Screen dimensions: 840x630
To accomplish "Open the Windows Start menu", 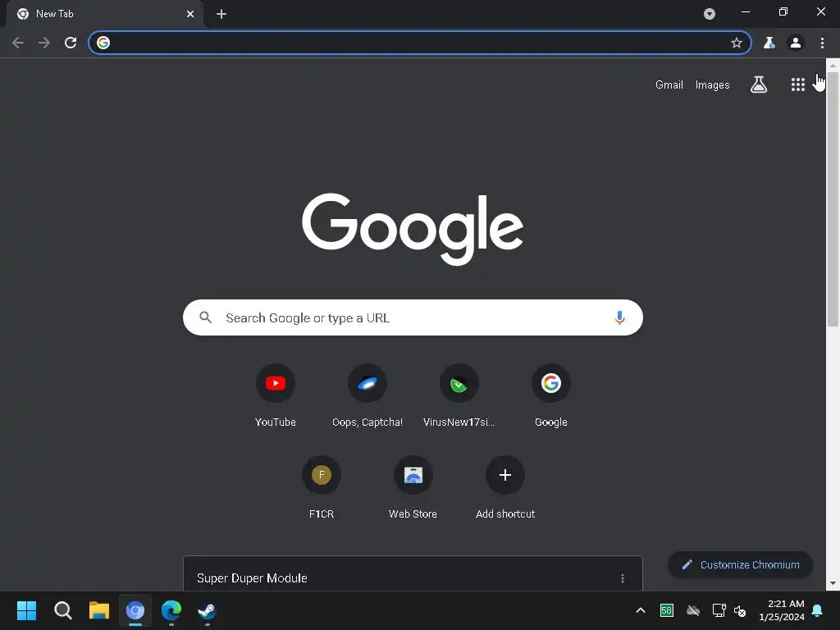I will (x=27, y=610).
